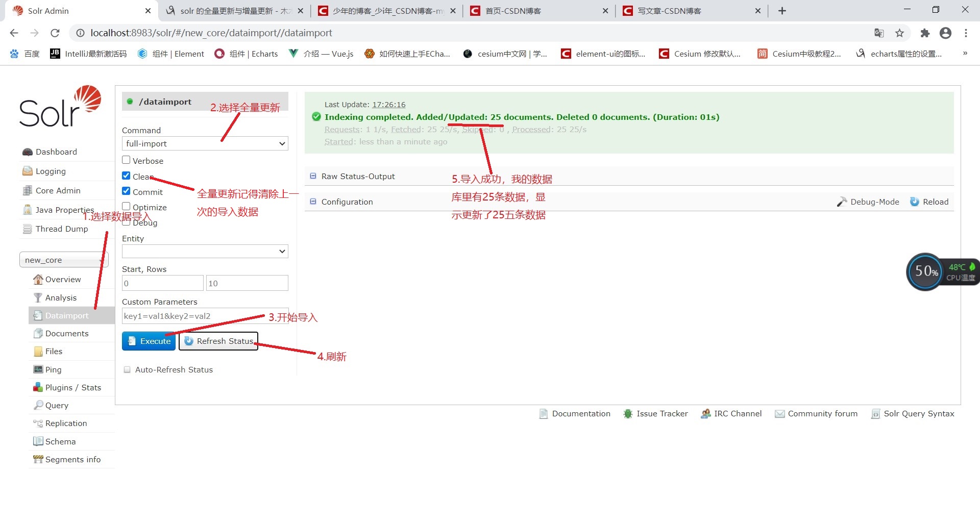Open the 百度 bookmark
The image size is (980, 524).
(24, 54)
